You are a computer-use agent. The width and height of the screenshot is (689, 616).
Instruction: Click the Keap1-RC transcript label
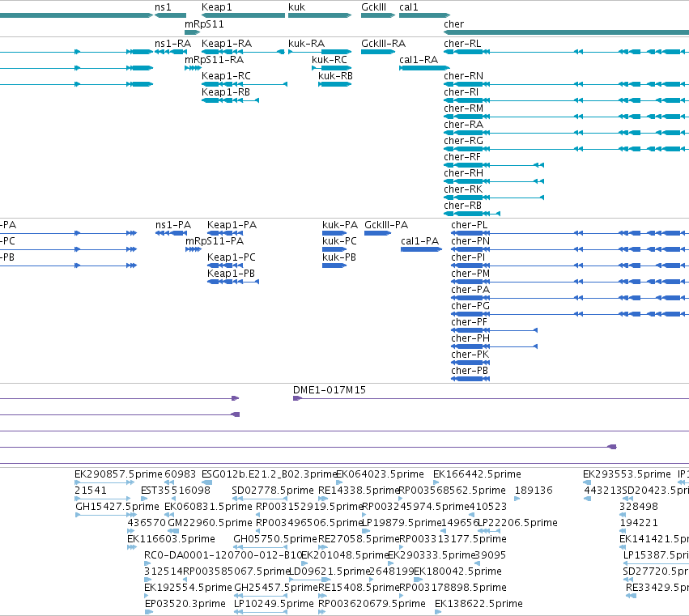pos(227,76)
